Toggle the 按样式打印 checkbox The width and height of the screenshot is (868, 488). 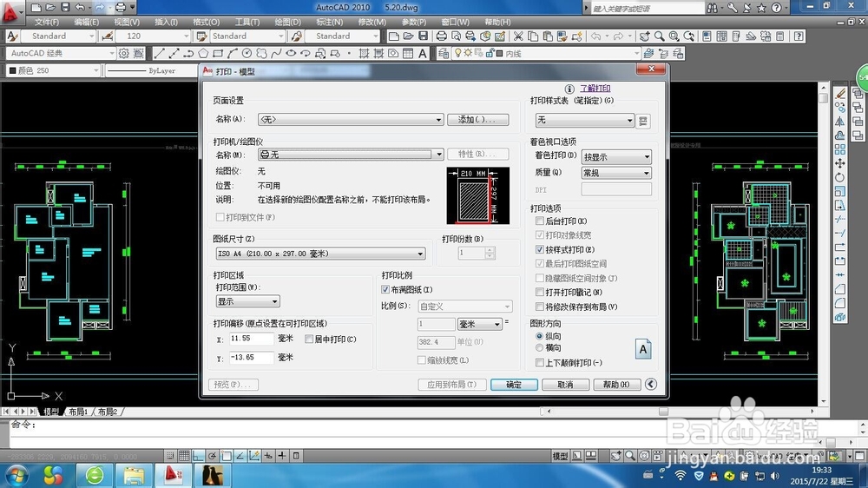(x=540, y=250)
